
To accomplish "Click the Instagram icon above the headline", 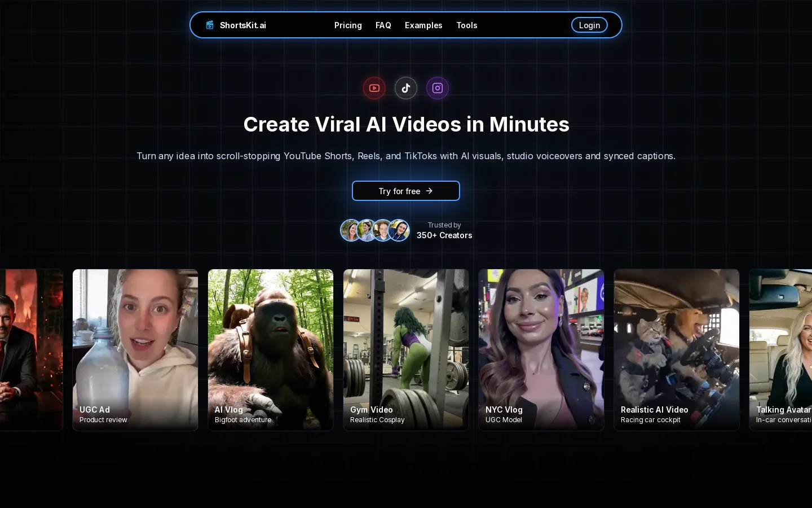I will [x=438, y=88].
